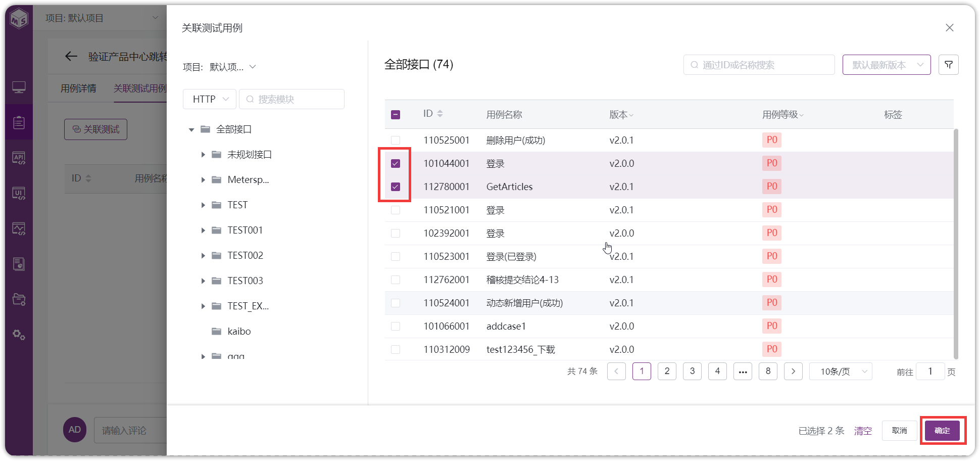Uncheck the 101044001 登录 row checkbox
Image resolution: width=980 pixels, height=461 pixels.
click(x=396, y=163)
